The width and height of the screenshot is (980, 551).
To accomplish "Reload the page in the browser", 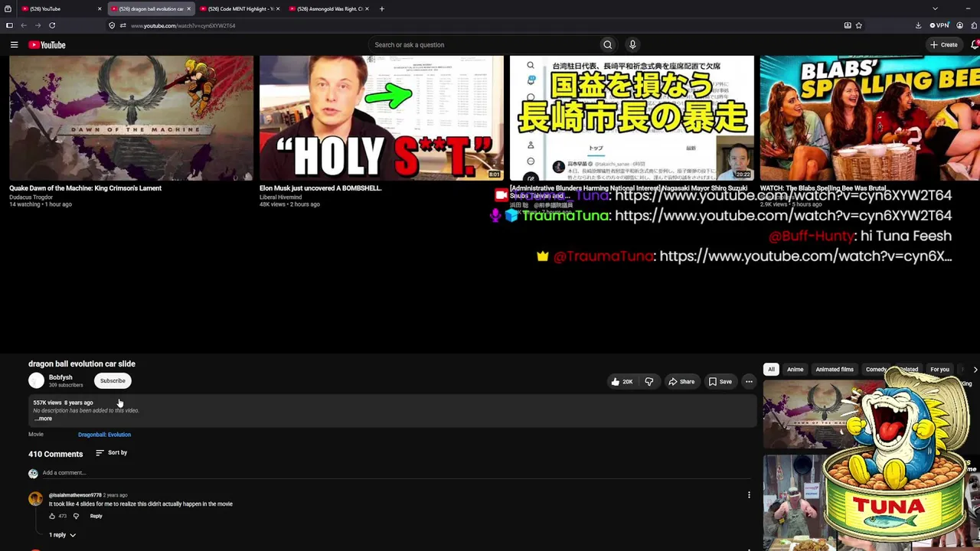I will (x=52, y=25).
